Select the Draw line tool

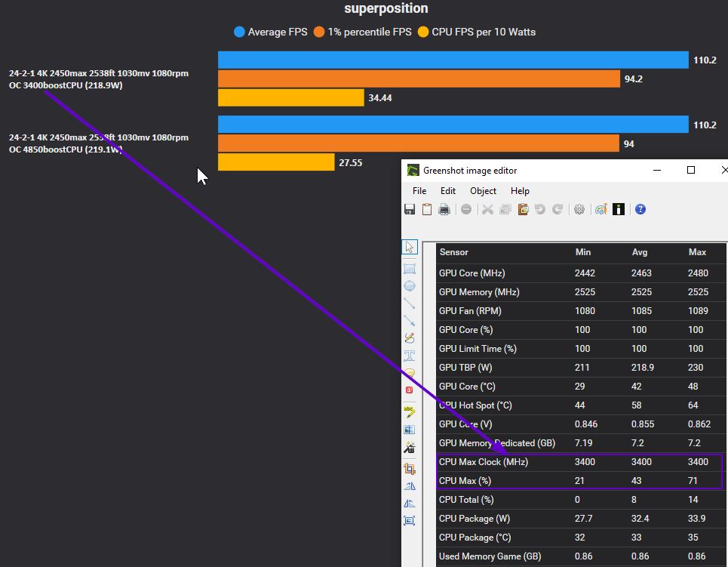[x=410, y=304]
